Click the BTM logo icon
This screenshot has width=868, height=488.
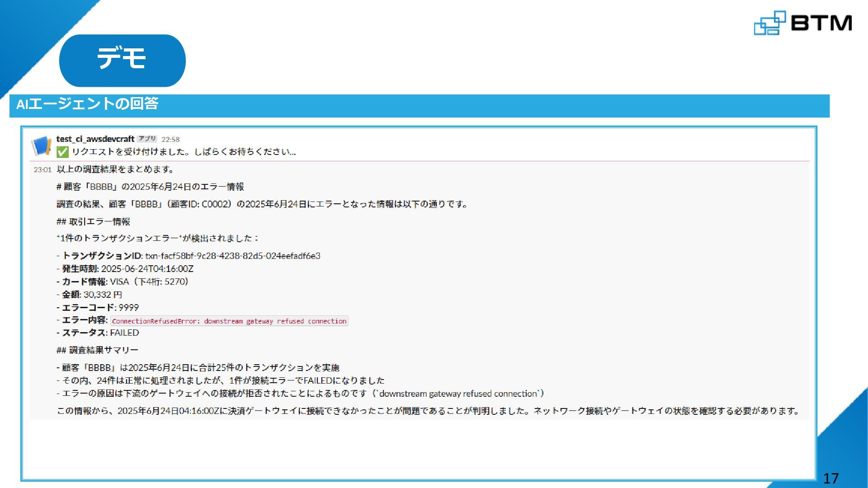coord(769,23)
